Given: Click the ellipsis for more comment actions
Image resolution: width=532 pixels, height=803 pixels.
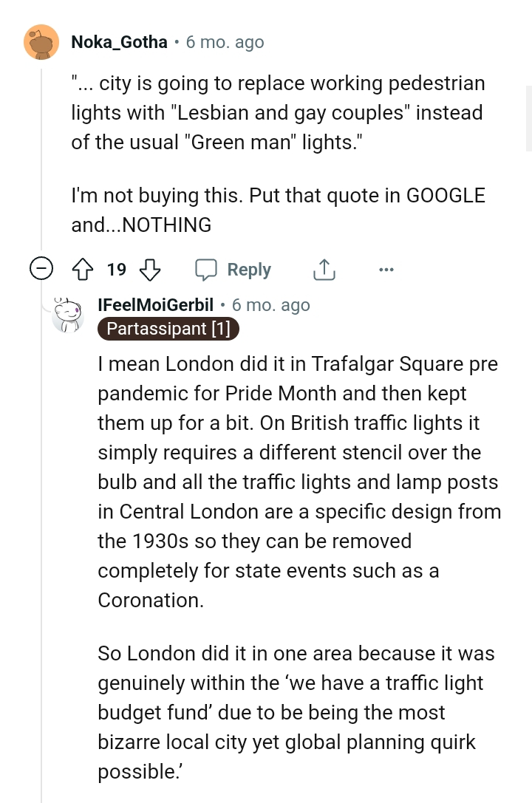Looking at the screenshot, I should point(386,269).
